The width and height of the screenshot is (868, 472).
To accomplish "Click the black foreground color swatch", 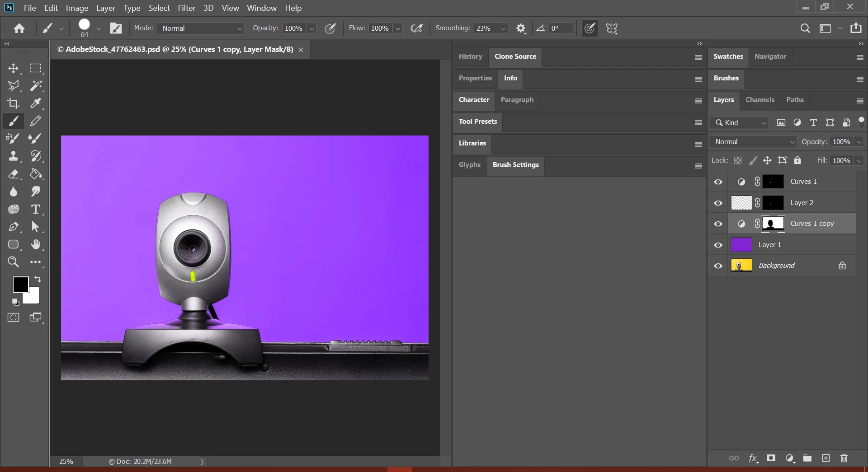I will (x=20, y=284).
